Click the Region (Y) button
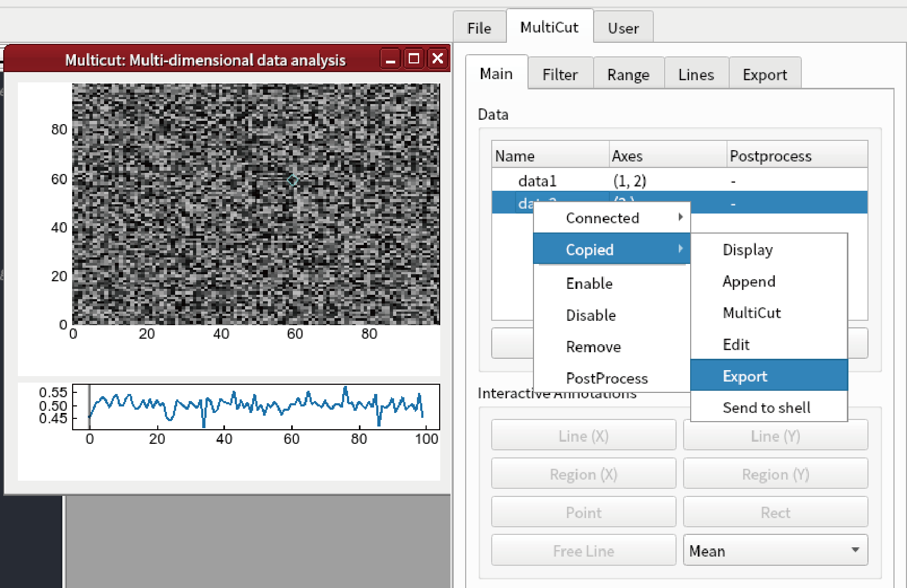Viewport: 907px width, 588px height. pyautogui.click(x=775, y=474)
